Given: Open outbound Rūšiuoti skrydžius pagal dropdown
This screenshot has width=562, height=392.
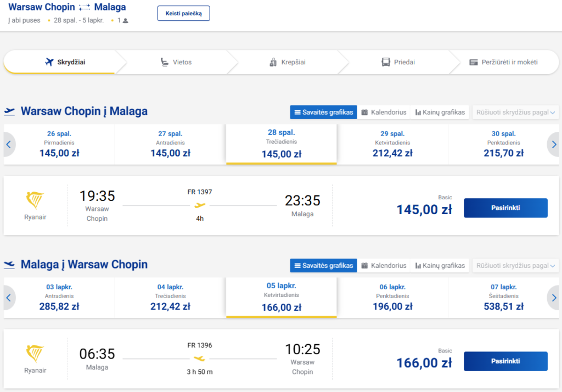Looking at the screenshot, I should coord(515,112).
